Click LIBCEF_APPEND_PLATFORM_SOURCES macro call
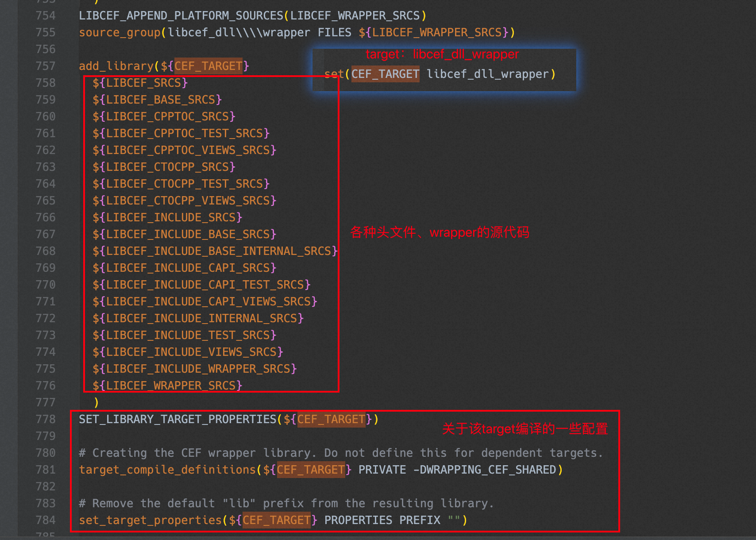The height and width of the screenshot is (540, 756). 253,15
